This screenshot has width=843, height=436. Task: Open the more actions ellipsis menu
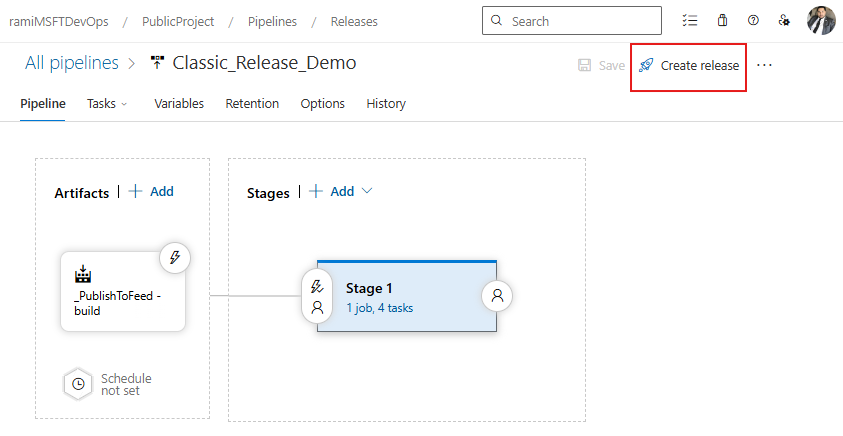tap(765, 66)
